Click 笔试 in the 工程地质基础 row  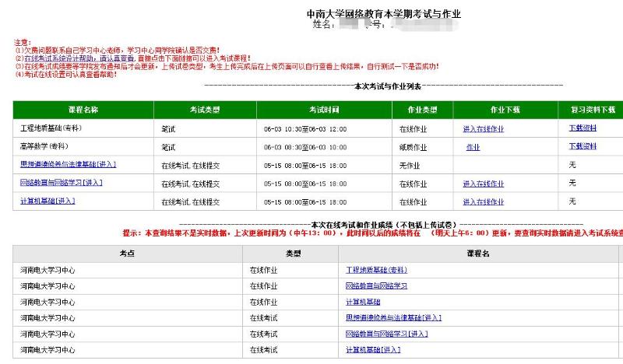click(168, 129)
